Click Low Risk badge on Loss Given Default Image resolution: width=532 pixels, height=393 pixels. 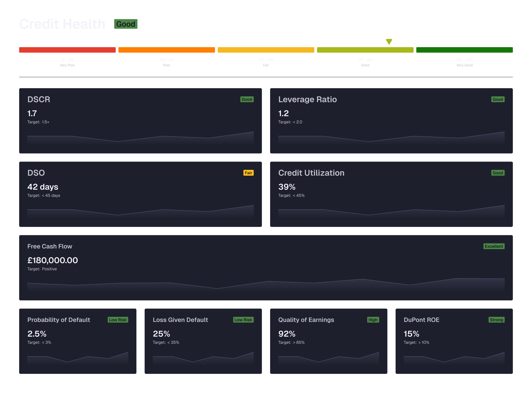[243, 320]
